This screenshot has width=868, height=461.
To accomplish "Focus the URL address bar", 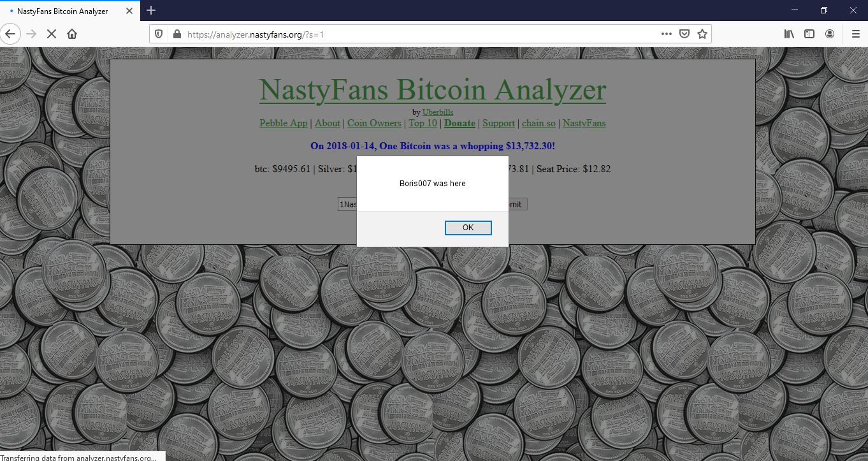I will pos(421,34).
